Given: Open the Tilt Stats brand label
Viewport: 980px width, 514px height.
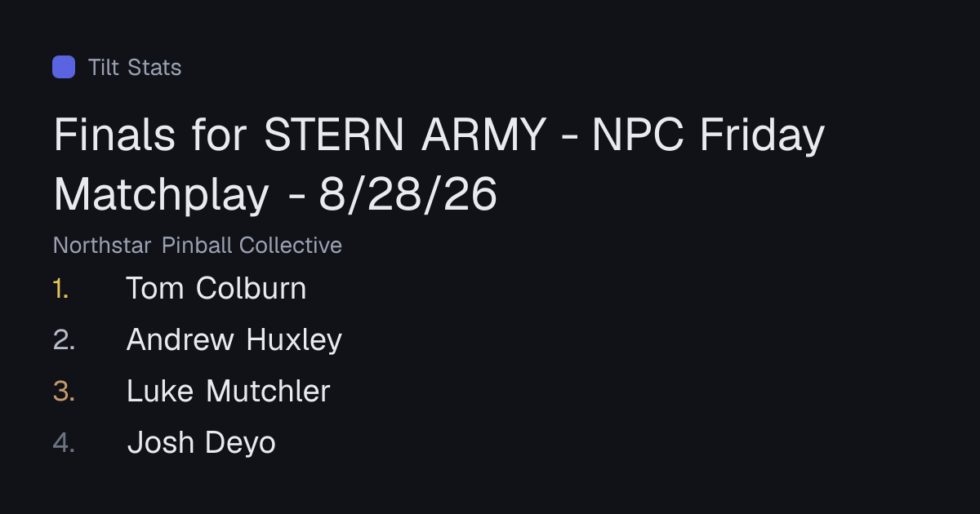Looking at the screenshot, I should coord(135,67).
